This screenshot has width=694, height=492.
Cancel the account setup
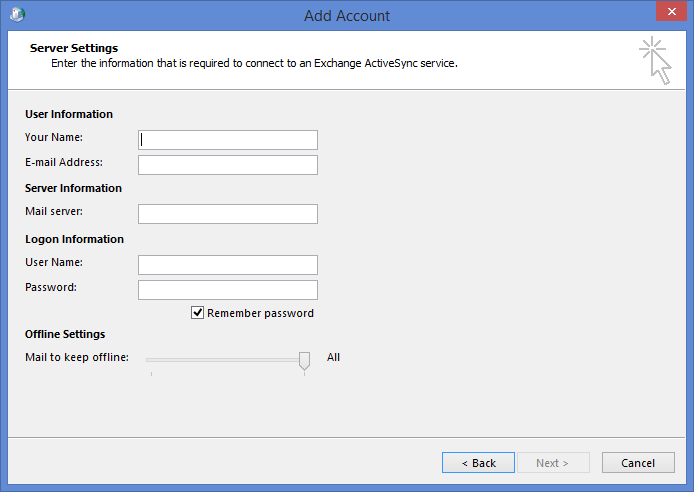point(637,463)
